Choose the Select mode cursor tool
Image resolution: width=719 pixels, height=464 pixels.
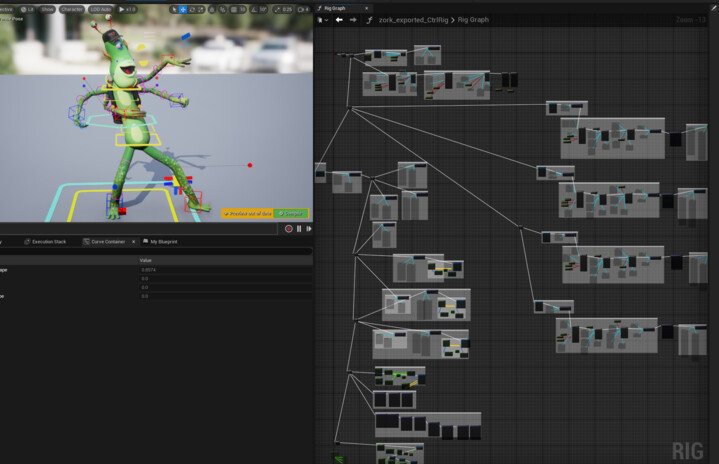(174, 9)
